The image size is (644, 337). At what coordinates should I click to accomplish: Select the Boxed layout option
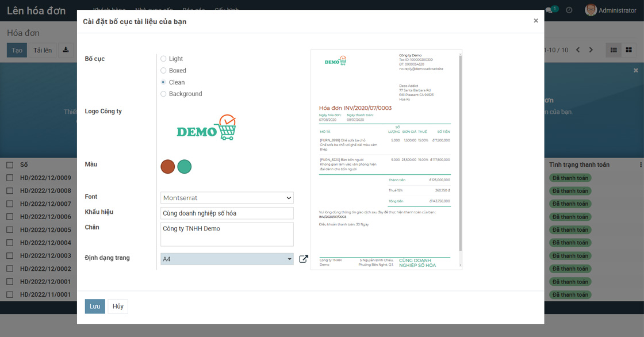(163, 71)
